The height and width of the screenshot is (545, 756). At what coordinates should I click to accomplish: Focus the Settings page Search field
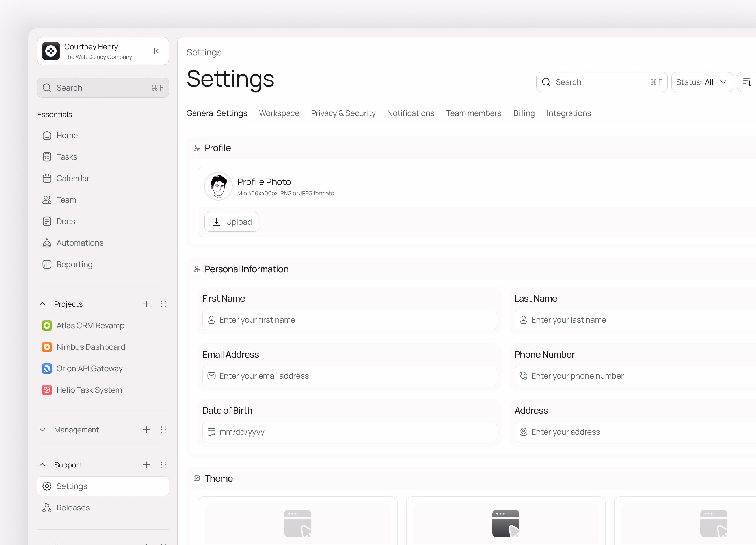click(602, 82)
